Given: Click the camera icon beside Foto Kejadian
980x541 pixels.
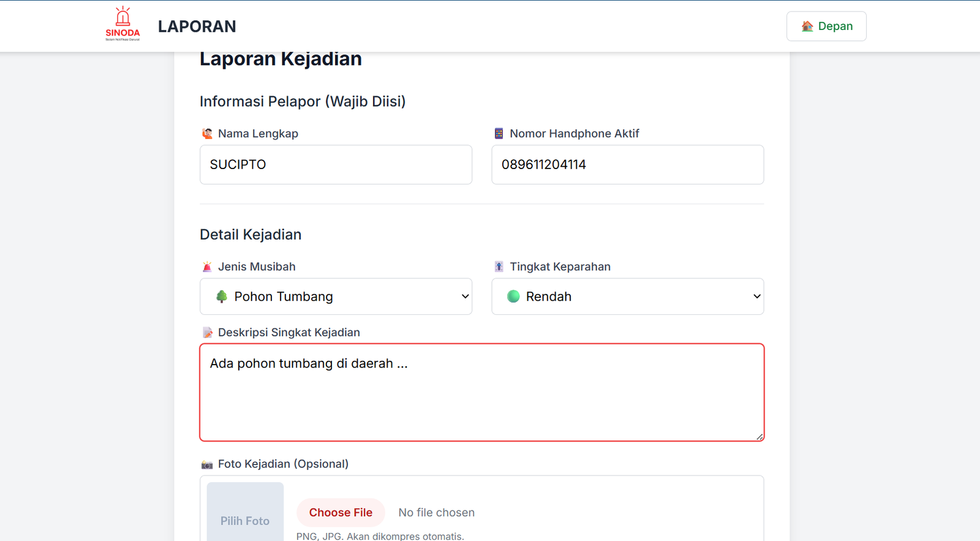Looking at the screenshot, I should 207,464.
